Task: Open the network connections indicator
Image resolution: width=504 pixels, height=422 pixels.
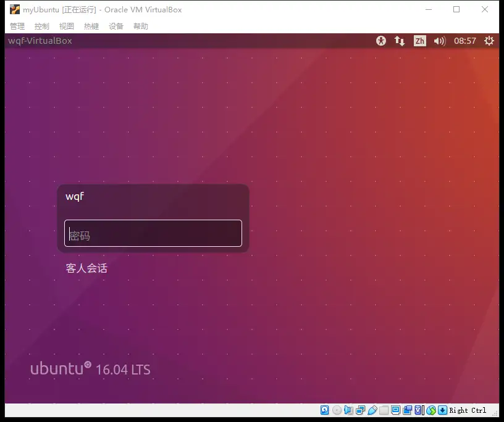Action: pos(400,41)
